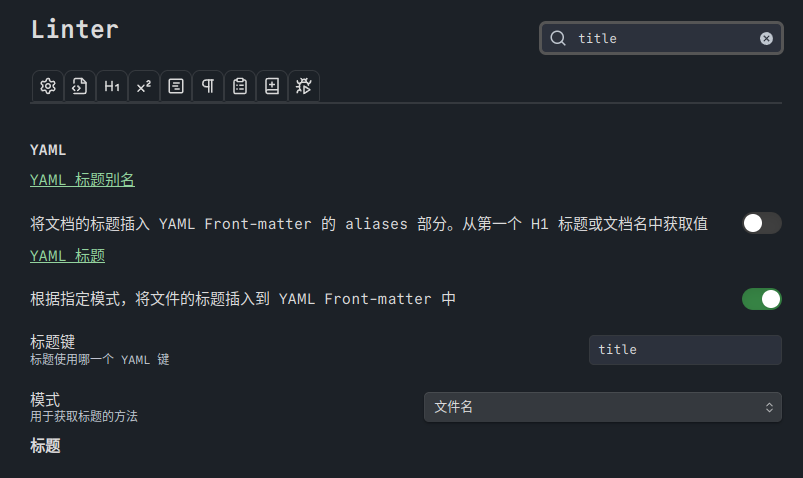The height and width of the screenshot is (478, 803).
Task: Switch to the YAML file-code icon tab
Action: (79, 86)
